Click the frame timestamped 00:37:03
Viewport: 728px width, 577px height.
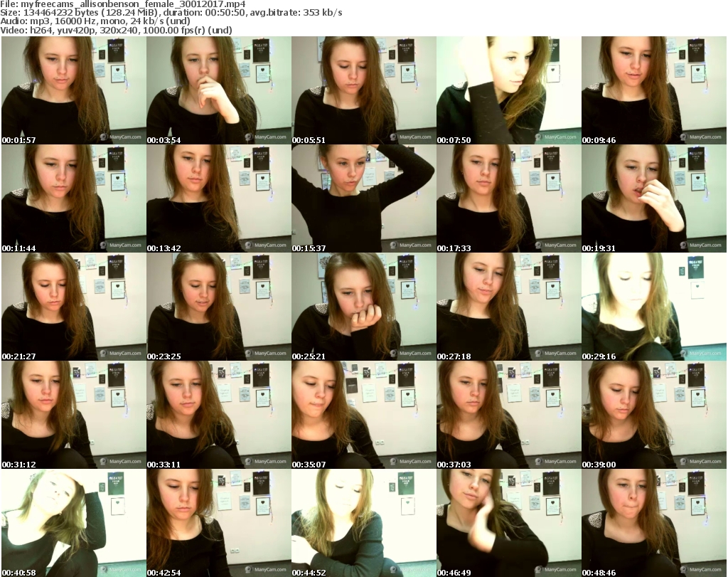pos(509,415)
